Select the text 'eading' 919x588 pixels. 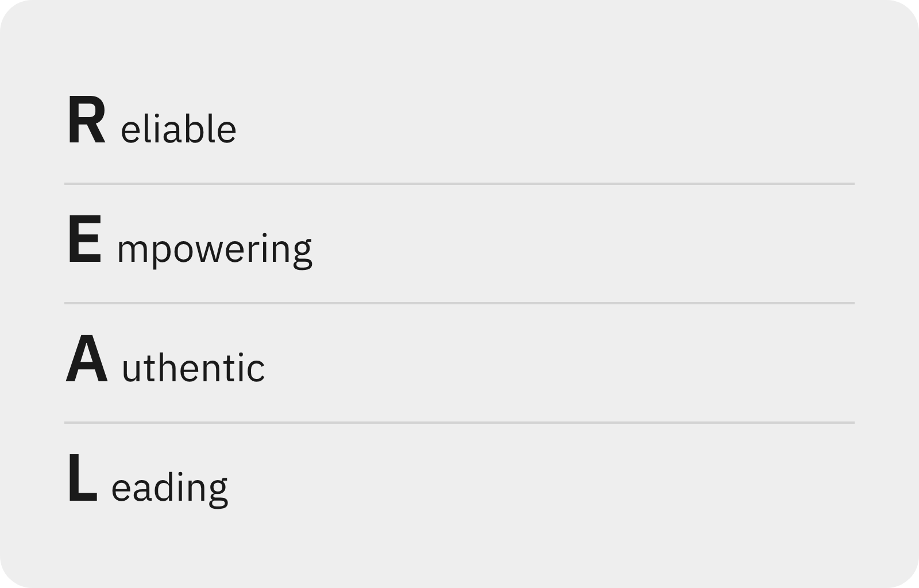pos(169,488)
